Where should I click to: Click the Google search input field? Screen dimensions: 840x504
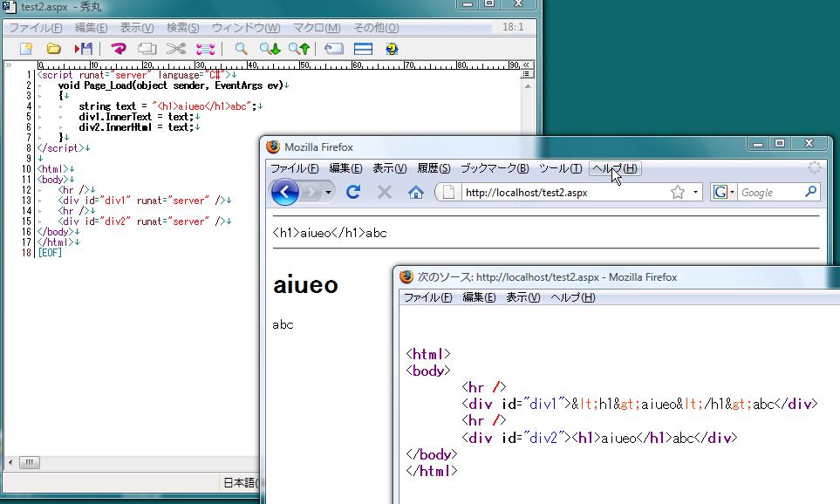(770, 192)
